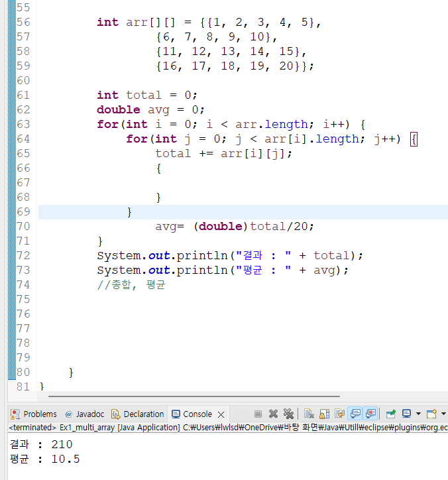This screenshot has width=448, height=480.
Task: Click Remove Launch icon in console
Action: (273, 414)
